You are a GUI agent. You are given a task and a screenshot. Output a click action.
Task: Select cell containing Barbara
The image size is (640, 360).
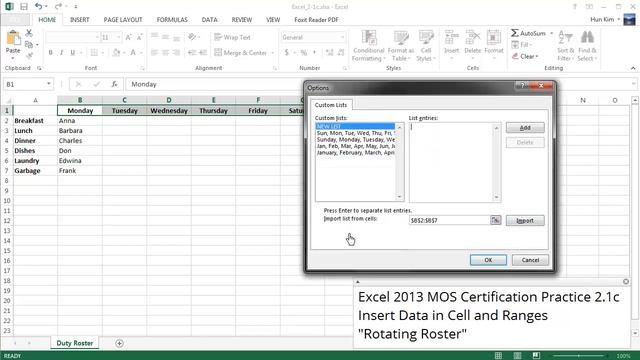tap(80, 131)
